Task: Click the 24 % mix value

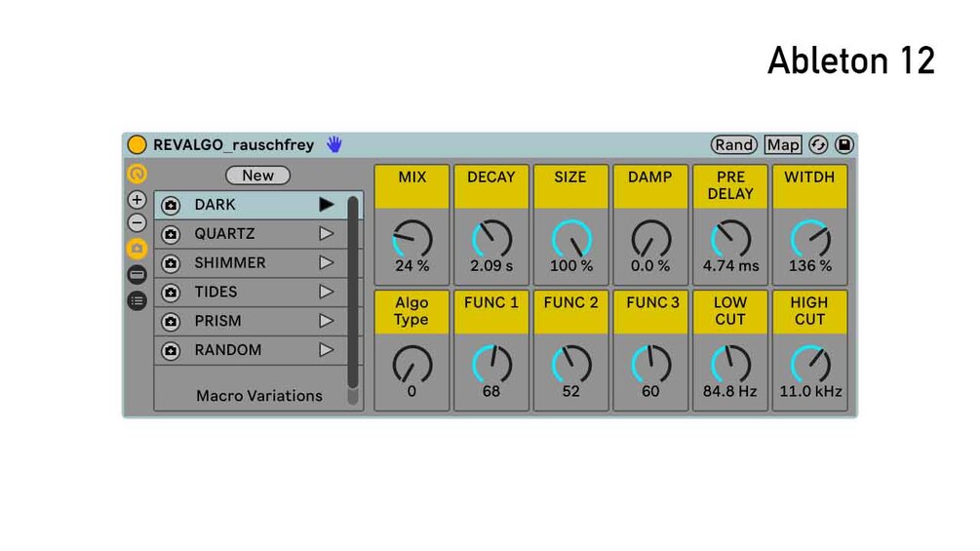Action: click(x=412, y=265)
